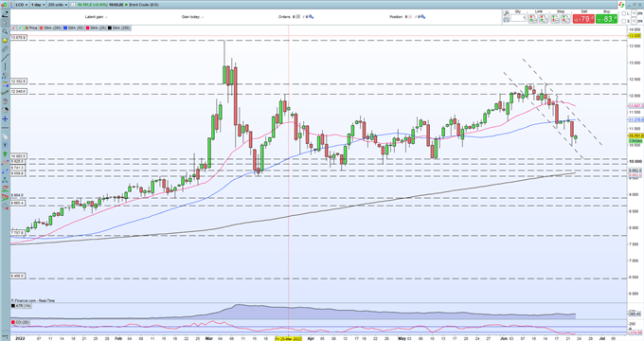This screenshot has height=341, width=644.
Task: Click the printer icon beside quantity field
Action: click(506, 19)
